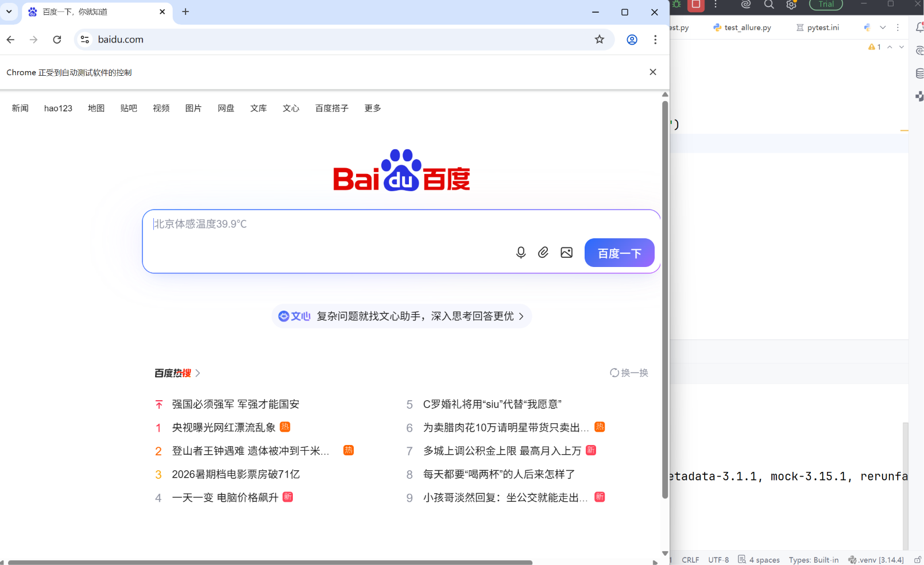Screen dimensions: 924x565
Task: Click the site information icon beside baidu.com
Action: coord(85,40)
